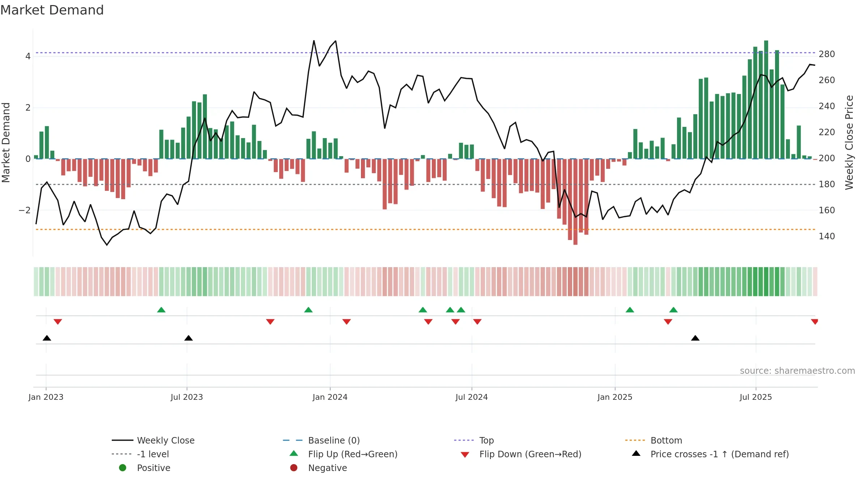The image size is (868, 488).
Task: Click the Jul 2024 x-axis label
Action: pyautogui.click(x=472, y=397)
